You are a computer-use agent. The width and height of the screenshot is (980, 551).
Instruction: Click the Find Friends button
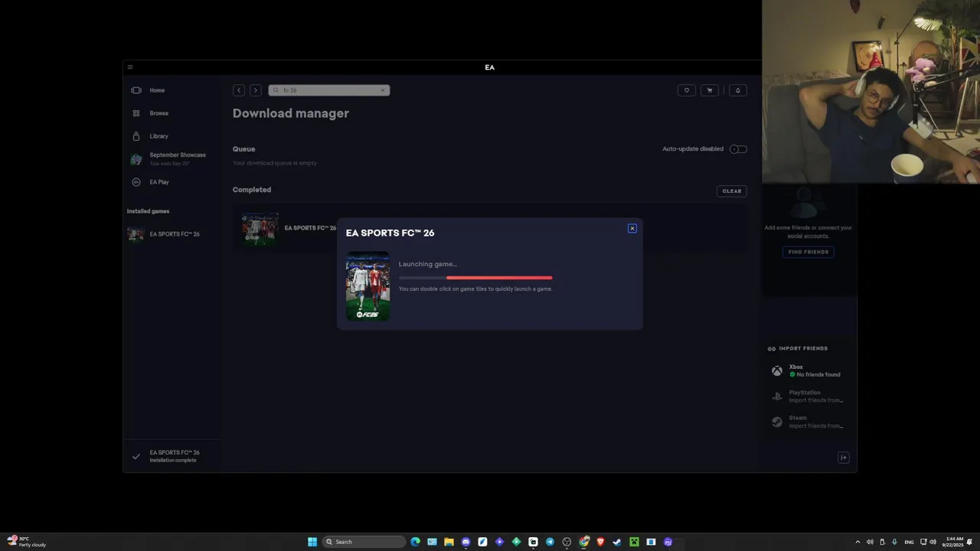click(808, 252)
